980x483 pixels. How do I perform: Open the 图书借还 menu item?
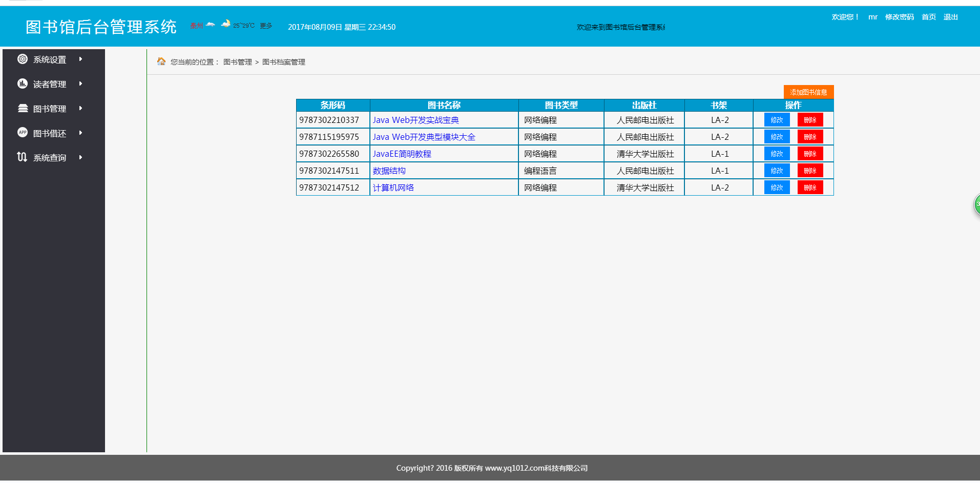tap(50, 133)
